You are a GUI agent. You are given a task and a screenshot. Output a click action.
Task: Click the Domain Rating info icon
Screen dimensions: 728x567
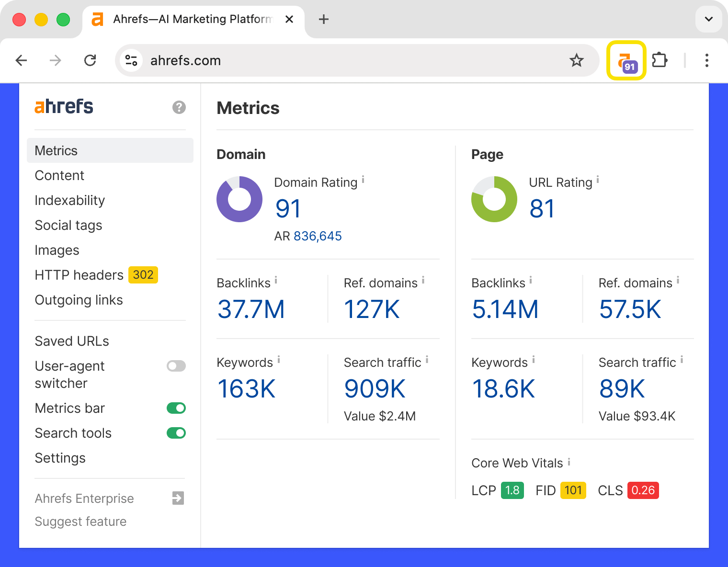[x=363, y=180]
